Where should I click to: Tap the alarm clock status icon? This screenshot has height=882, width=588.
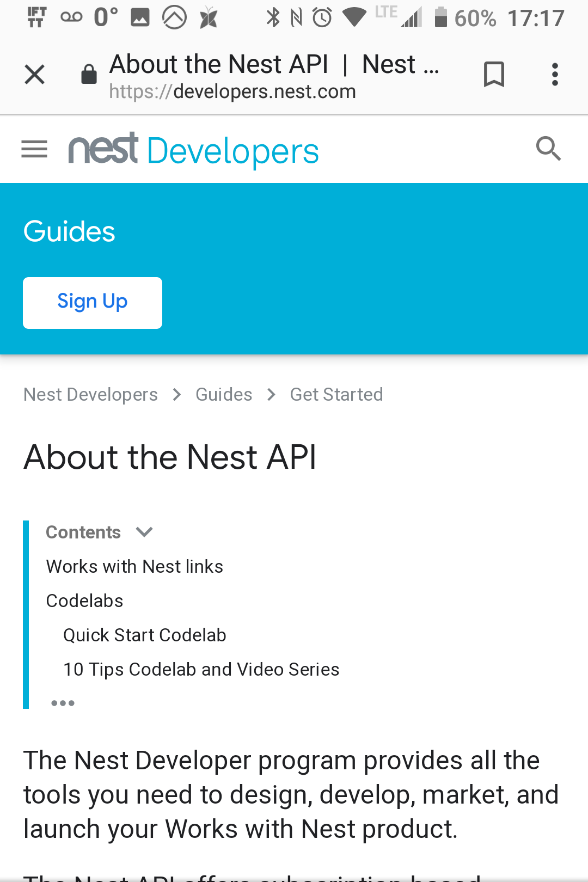pos(322,18)
